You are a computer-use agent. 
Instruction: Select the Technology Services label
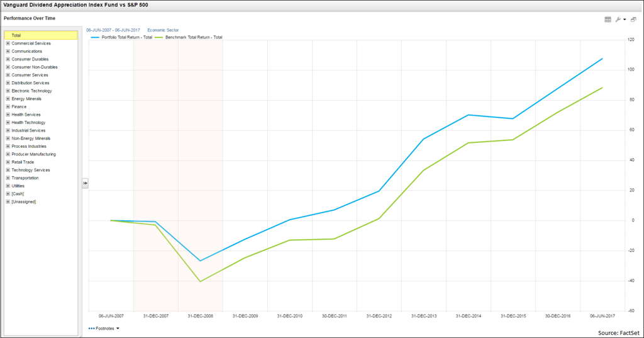click(31, 170)
